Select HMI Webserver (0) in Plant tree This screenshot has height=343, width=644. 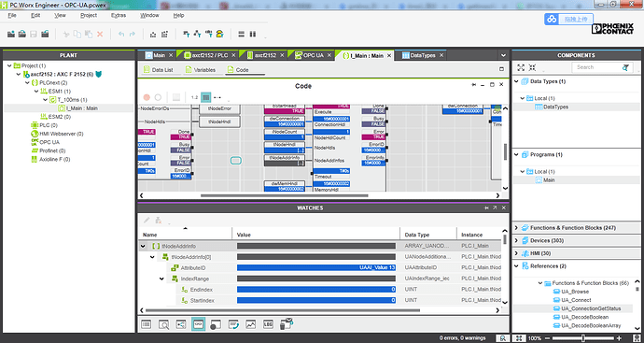[x=57, y=134]
